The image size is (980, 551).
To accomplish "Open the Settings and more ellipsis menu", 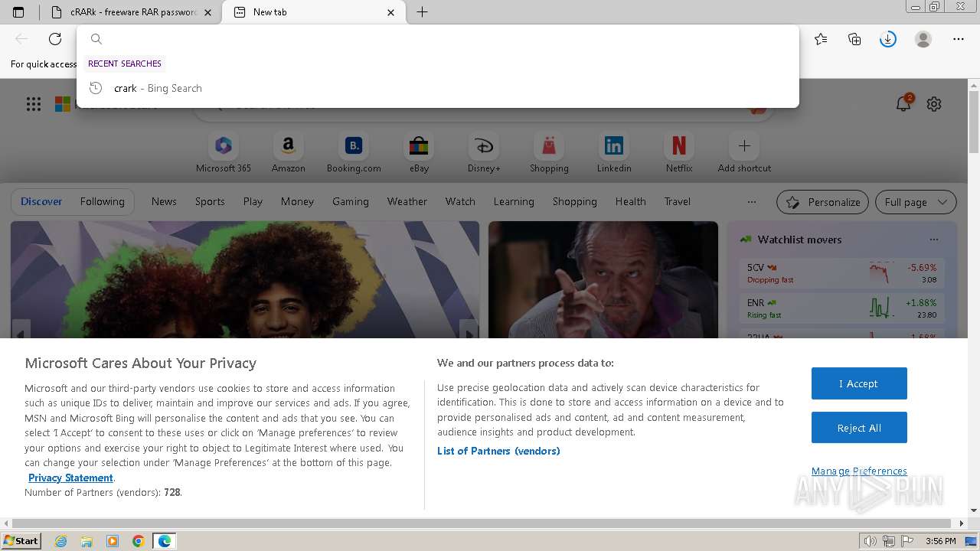I will tap(959, 39).
